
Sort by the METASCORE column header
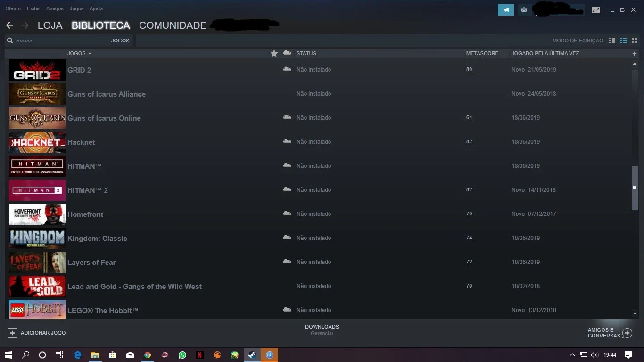[482, 54]
